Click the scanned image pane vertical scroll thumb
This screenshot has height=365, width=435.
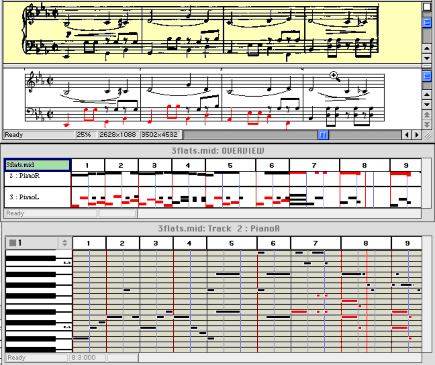pos(427,22)
